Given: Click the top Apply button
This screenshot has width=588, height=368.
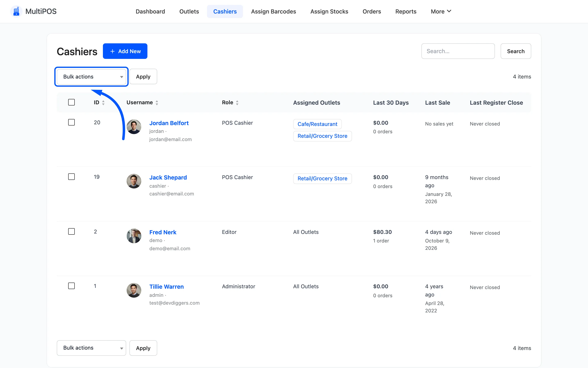Looking at the screenshot, I should pos(143,77).
